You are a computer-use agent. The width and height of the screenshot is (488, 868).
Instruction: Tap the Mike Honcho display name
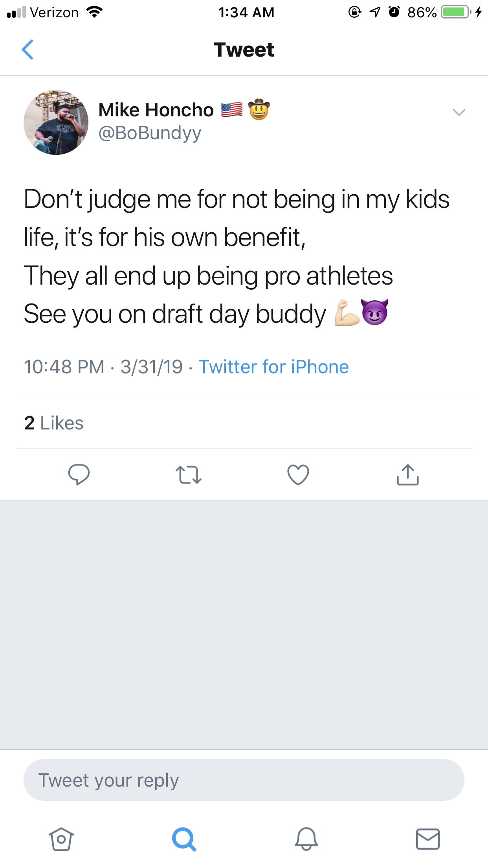[x=156, y=110]
